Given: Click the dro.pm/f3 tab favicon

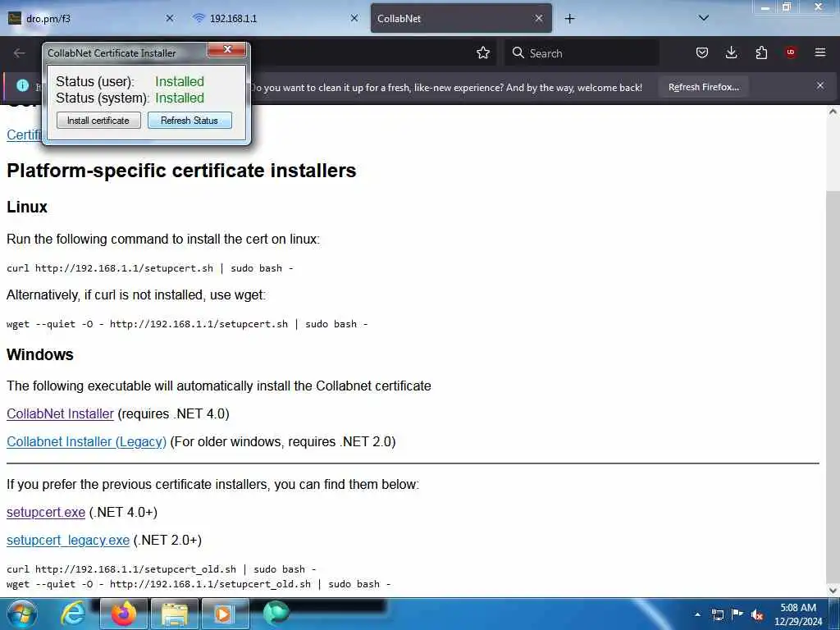Looking at the screenshot, I should pos(15,18).
